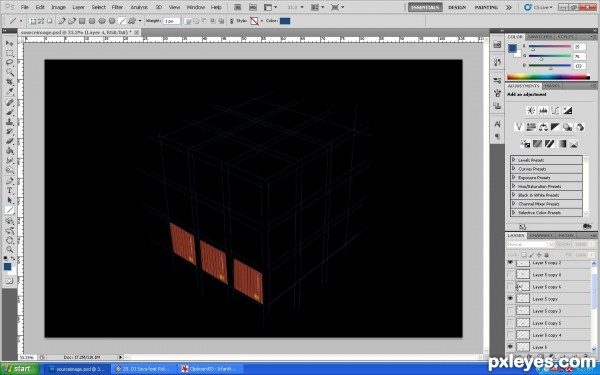Image resolution: width=600 pixels, height=375 pixels.
Task: Click the red R channel slider
Action: 550,47
